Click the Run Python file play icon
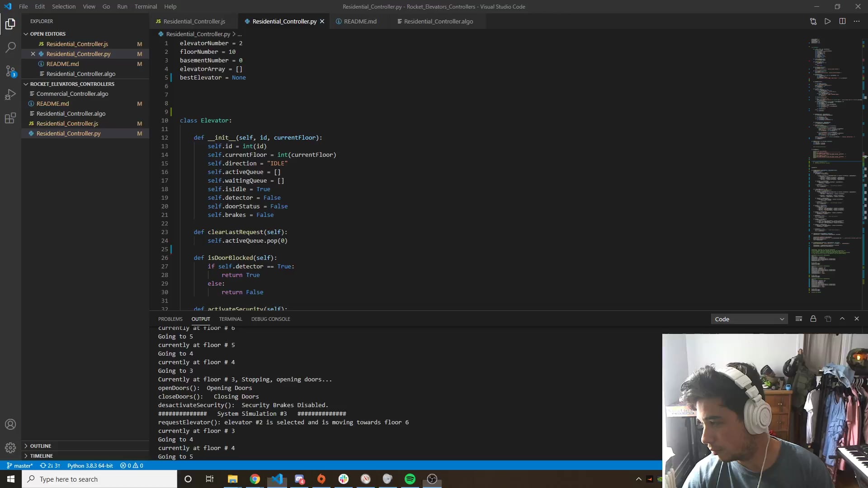Image resolution: width=868 pixels, height=488 pixels. pos(827,21)
